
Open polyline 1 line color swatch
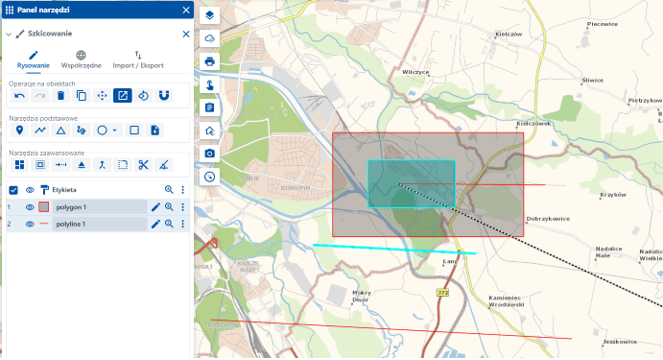click(x=44, y=224)
